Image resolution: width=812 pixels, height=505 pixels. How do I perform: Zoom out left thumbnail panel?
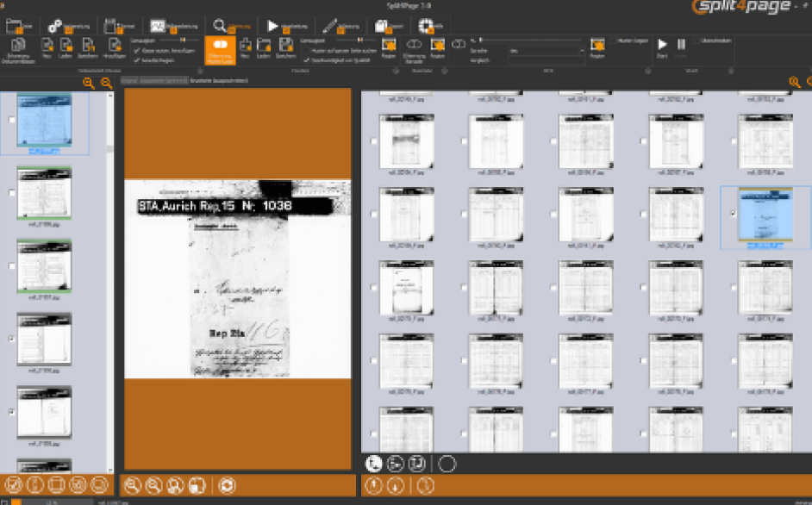click(x=106, y=83)
